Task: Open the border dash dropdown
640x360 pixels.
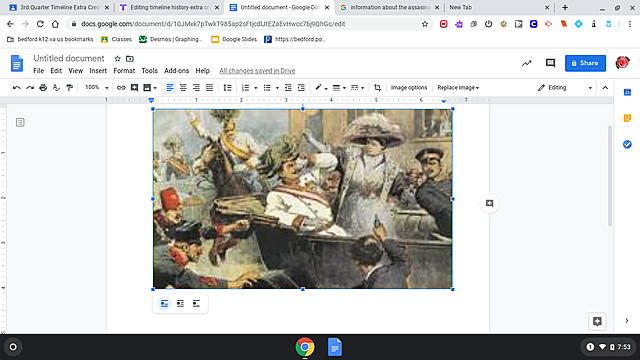Action: point(358,88)
